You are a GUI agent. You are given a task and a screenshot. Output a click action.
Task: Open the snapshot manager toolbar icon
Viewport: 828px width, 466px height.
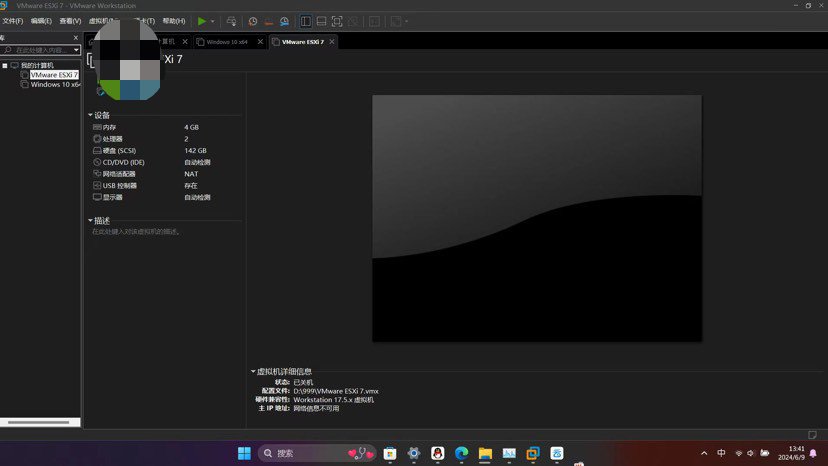point(284,21)
